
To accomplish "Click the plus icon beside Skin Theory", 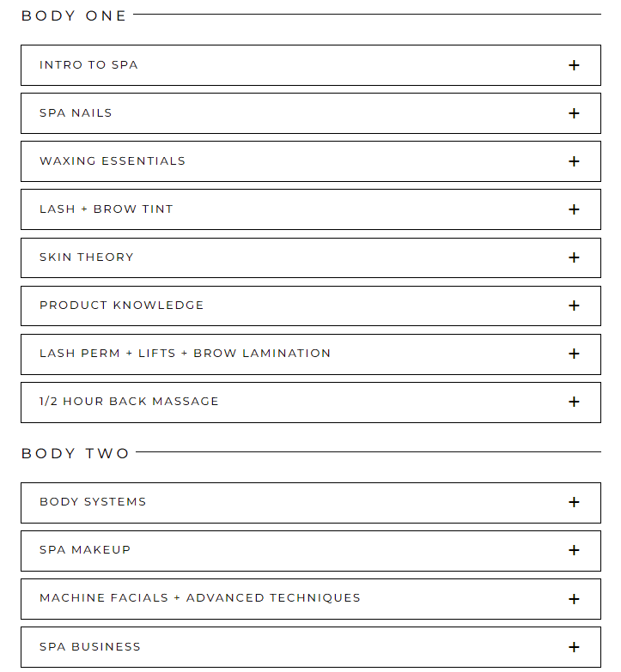I will [x=574, y=257].
